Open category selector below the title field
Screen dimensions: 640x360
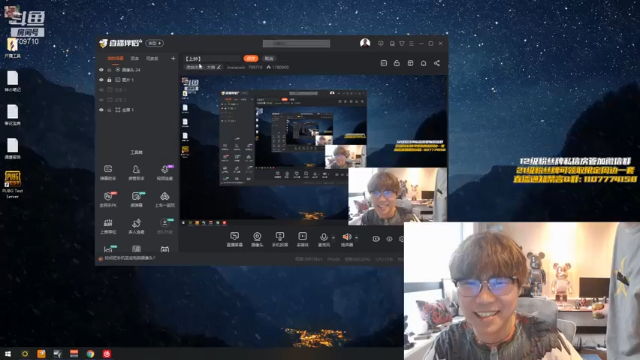point(203,67)
